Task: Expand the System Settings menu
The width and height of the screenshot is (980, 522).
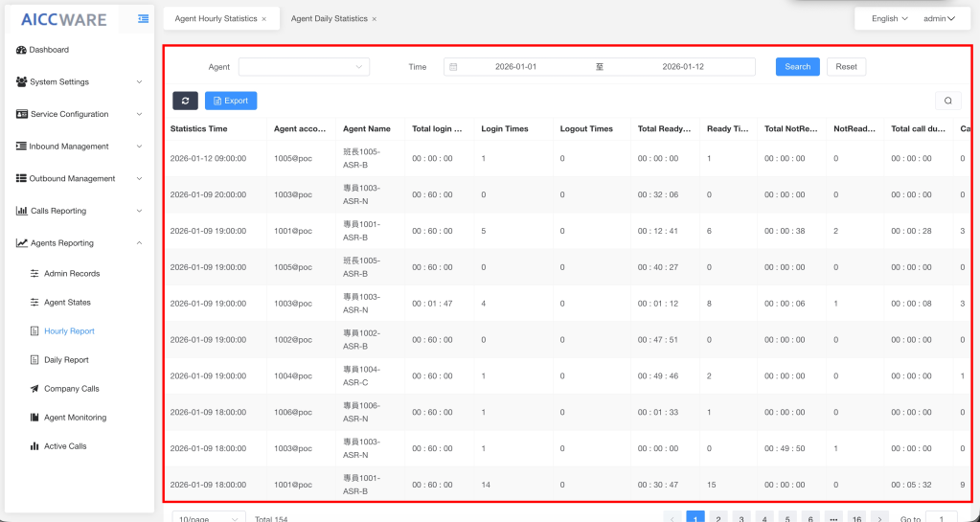Action: 139,82
